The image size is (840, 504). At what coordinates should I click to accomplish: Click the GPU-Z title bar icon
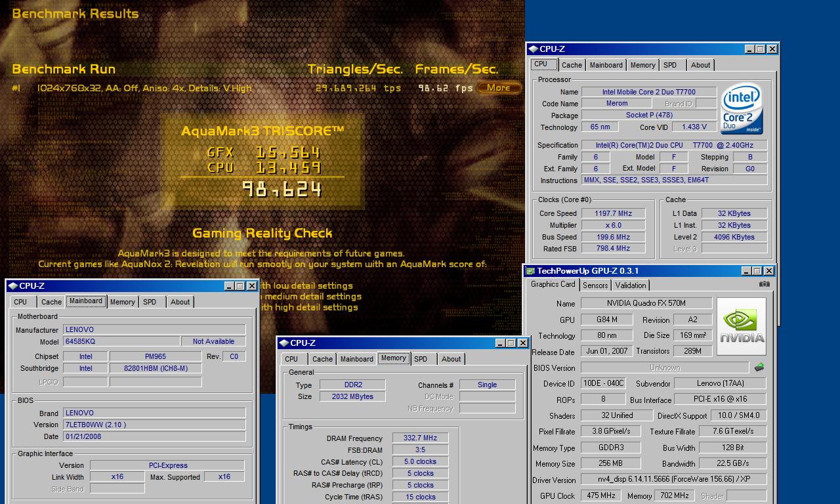[x=531, y=271]
